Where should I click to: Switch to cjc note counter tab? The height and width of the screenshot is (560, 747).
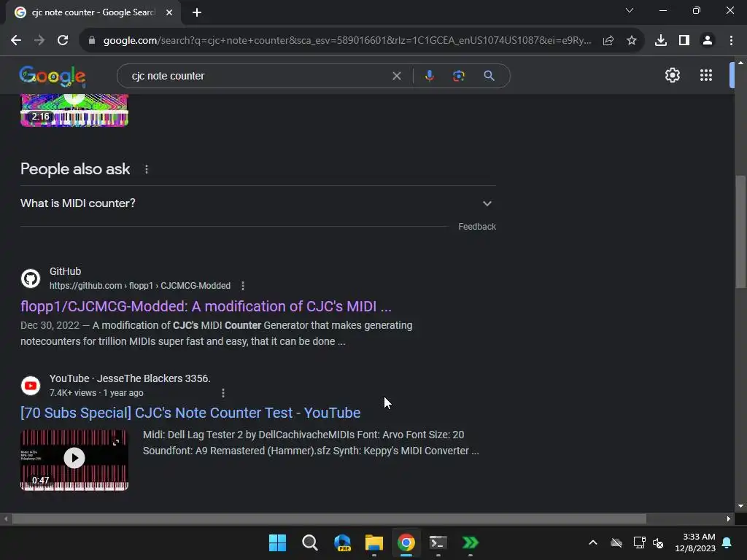tap(93, 12)
